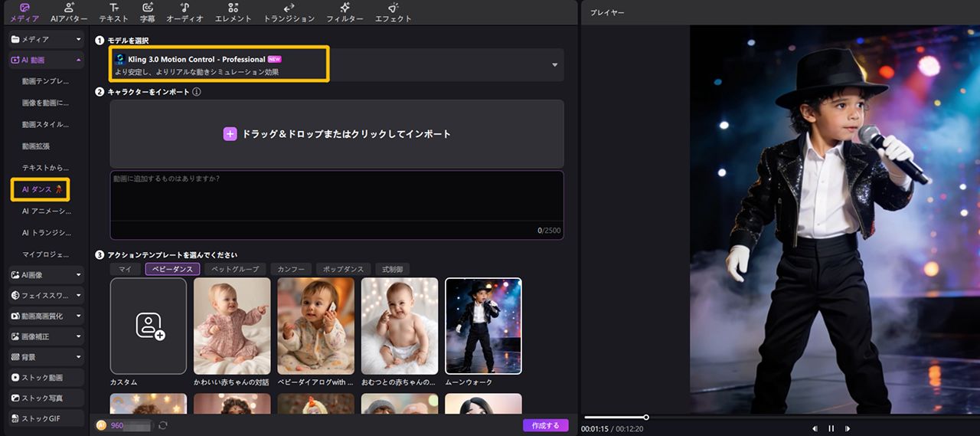Screen dimensions: 980x436
Task: Select the ベビーダイアログwith… template thumbnail
Action: (x=315, y=326)
